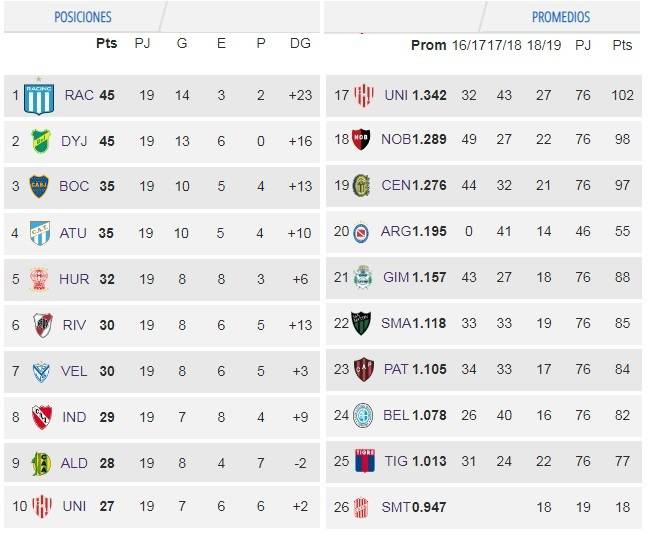The height and width of the screenshot is (534, 649).
Task: Click the Rosario Central crest icon
Action: [361, 185]
